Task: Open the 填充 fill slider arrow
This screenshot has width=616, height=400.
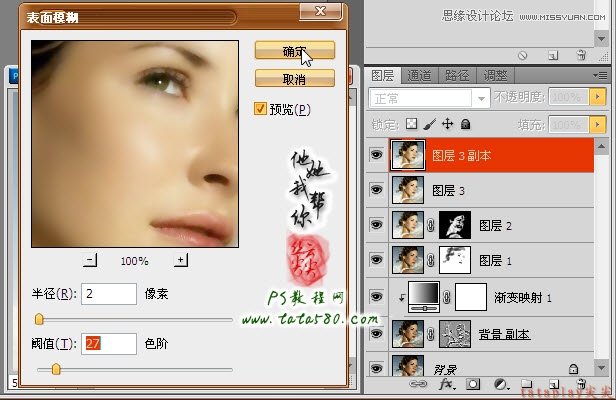Action: 598,125
